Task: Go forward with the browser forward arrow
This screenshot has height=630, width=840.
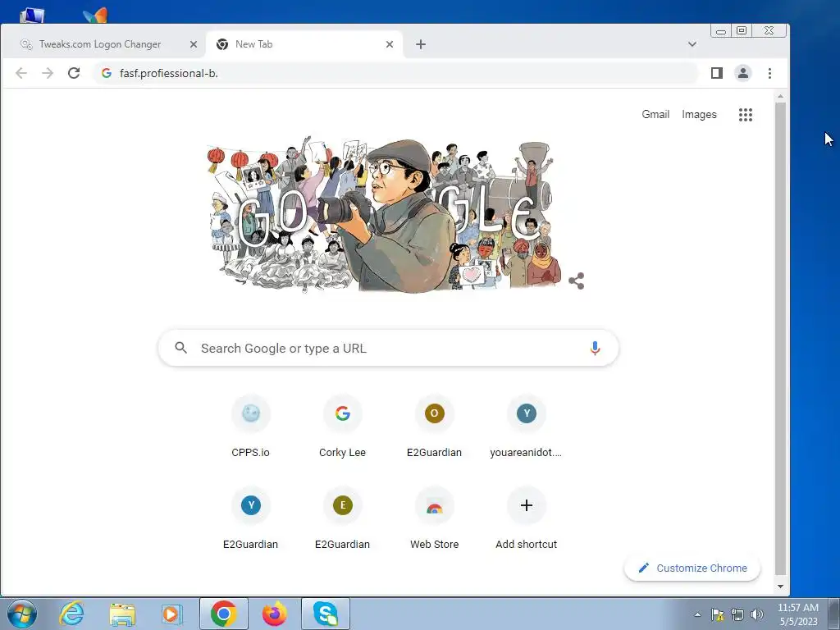Action: 48,73
